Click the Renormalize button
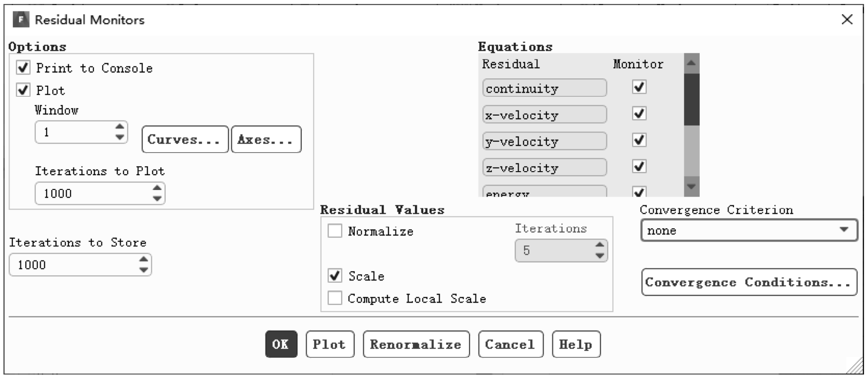The image size is (868, 378). point(416,344)
